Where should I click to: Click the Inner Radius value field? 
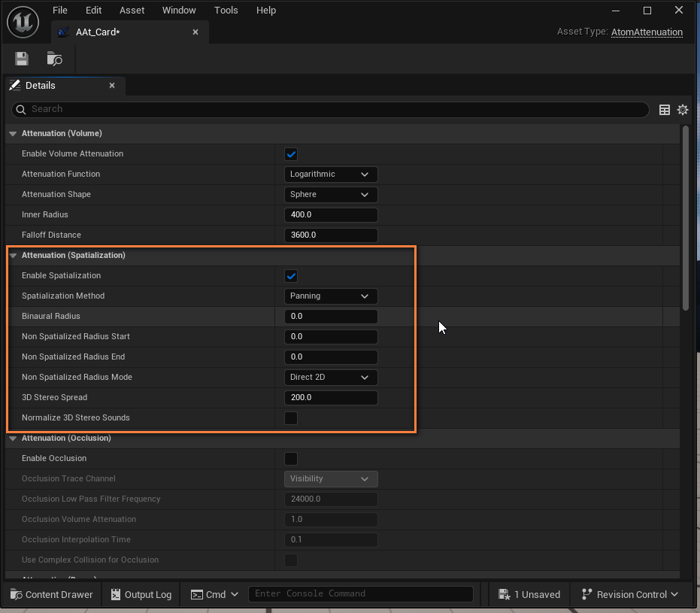point(331,215)
